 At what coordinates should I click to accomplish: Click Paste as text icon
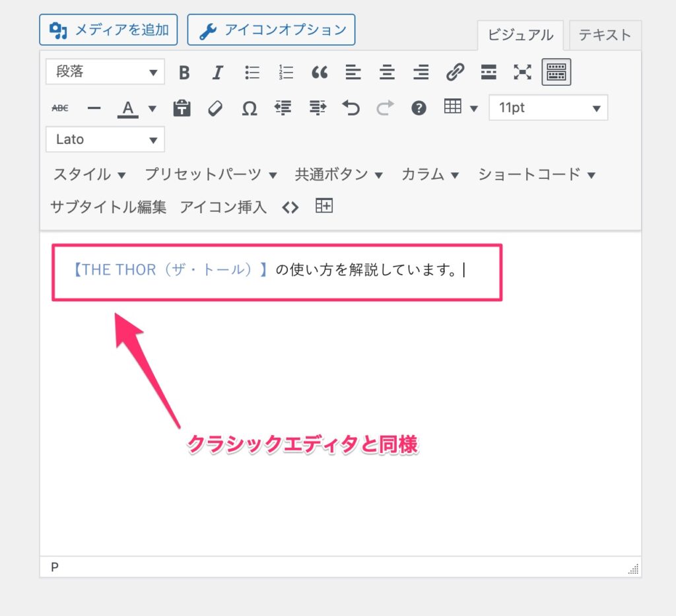point(182,108)
